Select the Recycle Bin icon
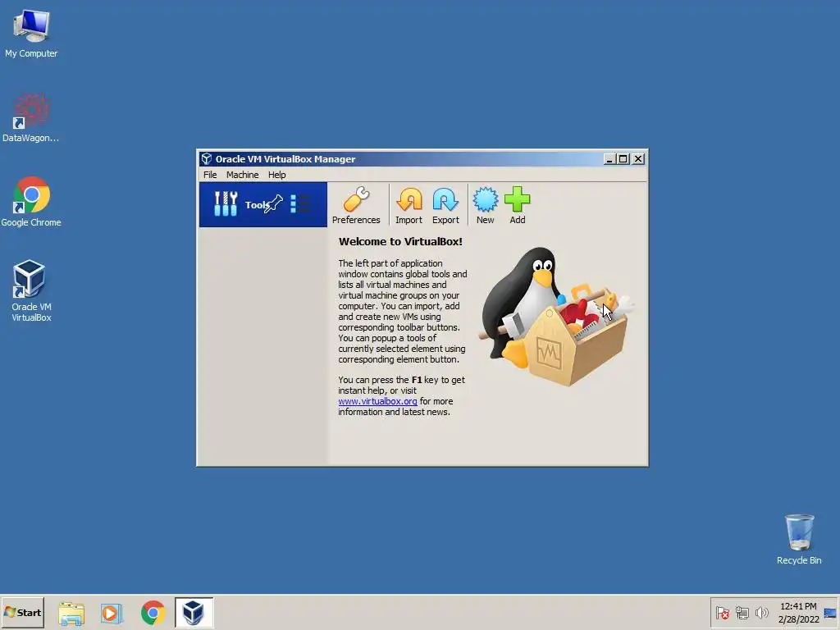This screenshot has width=840, height=630. (799, 540)
